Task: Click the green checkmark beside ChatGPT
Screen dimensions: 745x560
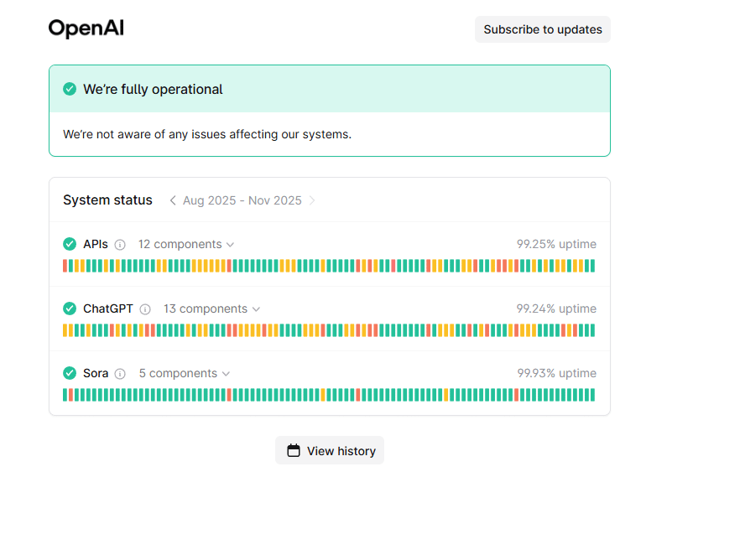Action: [x=70, y=309]
